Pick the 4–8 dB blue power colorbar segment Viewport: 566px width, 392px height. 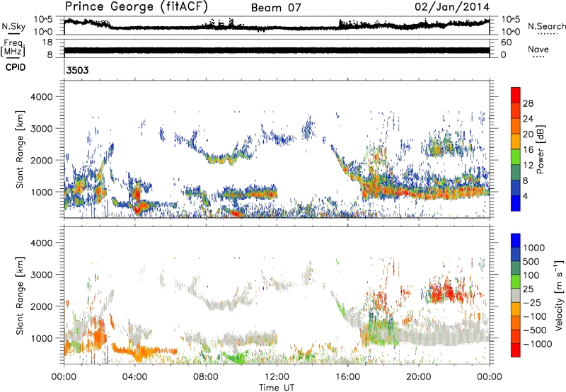click(x=516, y=188)
